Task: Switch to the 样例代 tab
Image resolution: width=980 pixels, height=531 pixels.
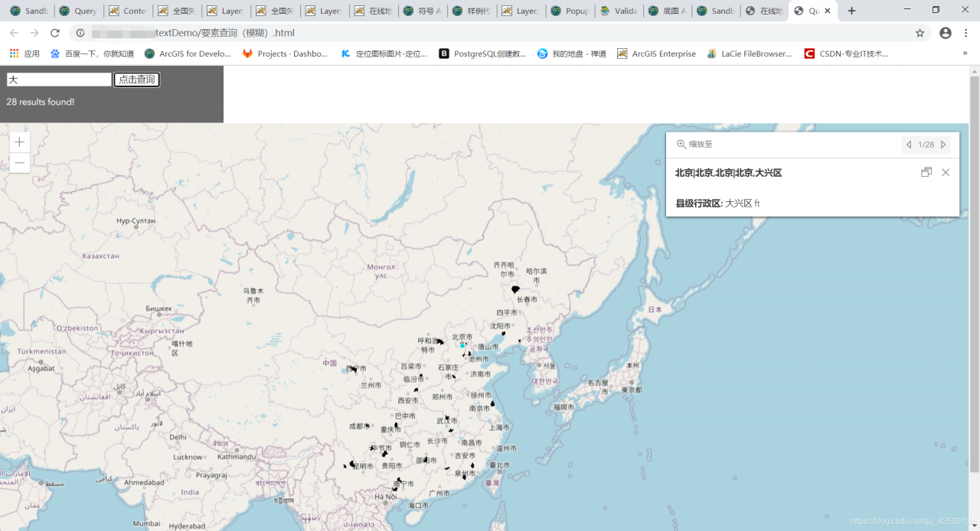Action: 472,11
